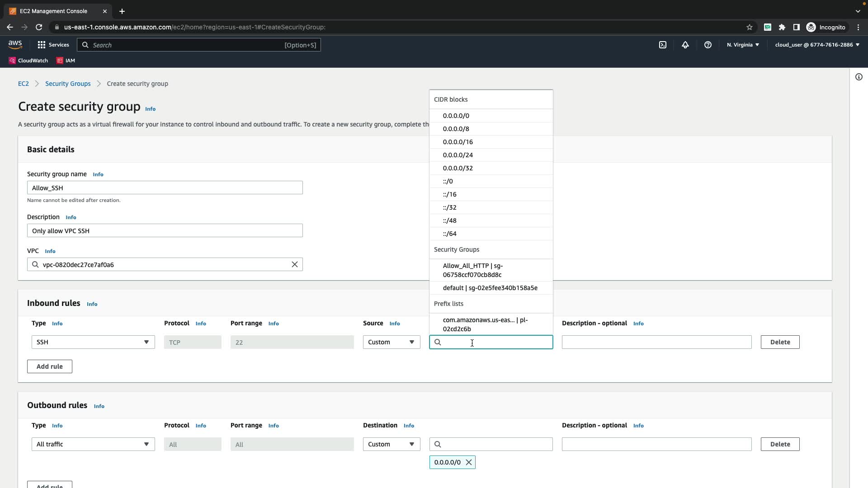Click the help question mark icon
Screen dimensions: 868x488
(x=708, y=45)
